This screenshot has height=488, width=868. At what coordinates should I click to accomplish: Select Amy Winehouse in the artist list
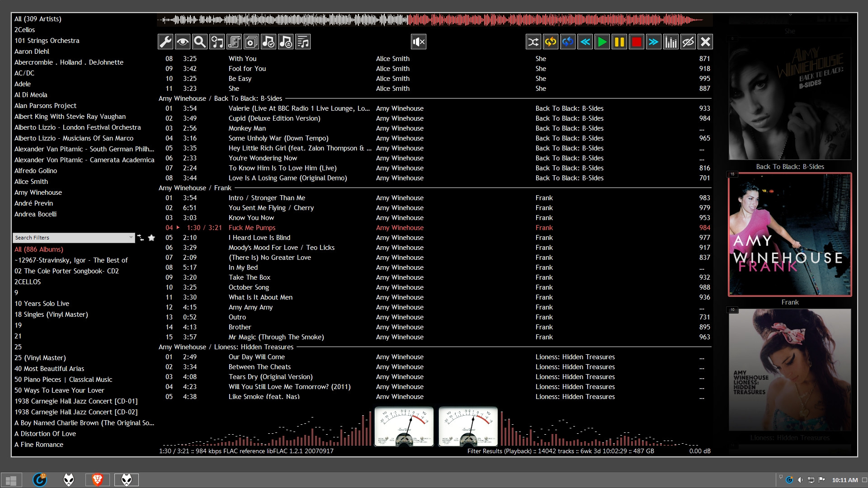(x=38, y=192)
